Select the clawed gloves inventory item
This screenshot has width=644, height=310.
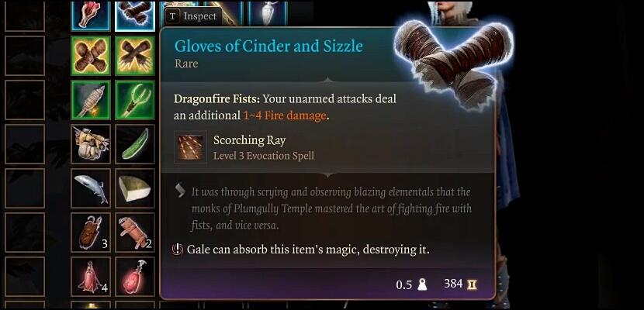click(x=135, y=56)
